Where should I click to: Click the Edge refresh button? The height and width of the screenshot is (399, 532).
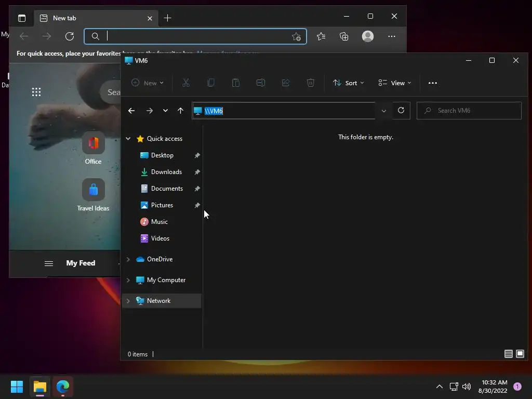70,36
